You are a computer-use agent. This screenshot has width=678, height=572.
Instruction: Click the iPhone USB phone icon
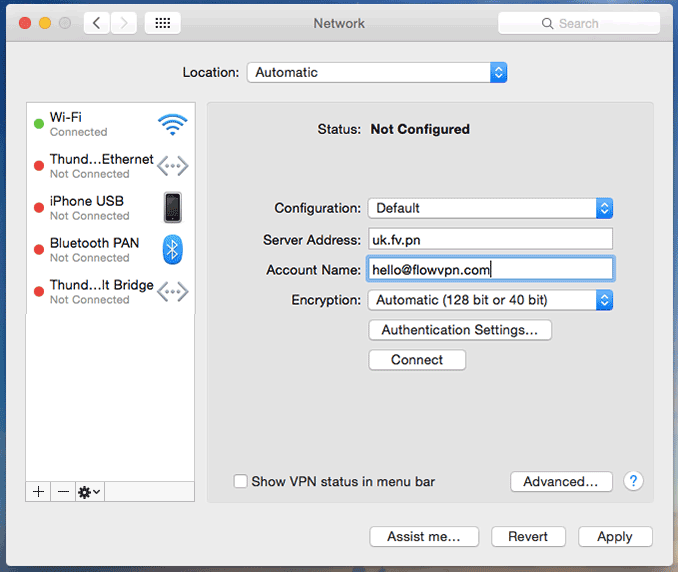coord(173,208)
